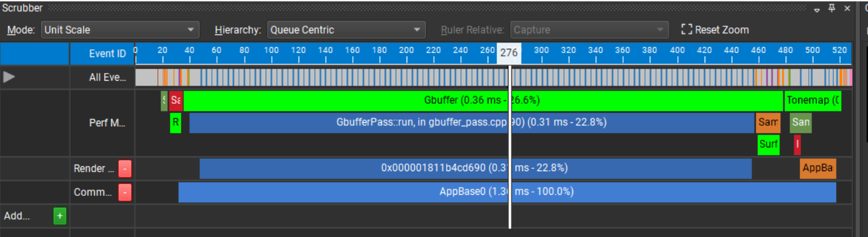Screen dimensions: 868x237
Task: Select the green Tonemap marker block
Action: pyautogui.click(x=812, y=100)
